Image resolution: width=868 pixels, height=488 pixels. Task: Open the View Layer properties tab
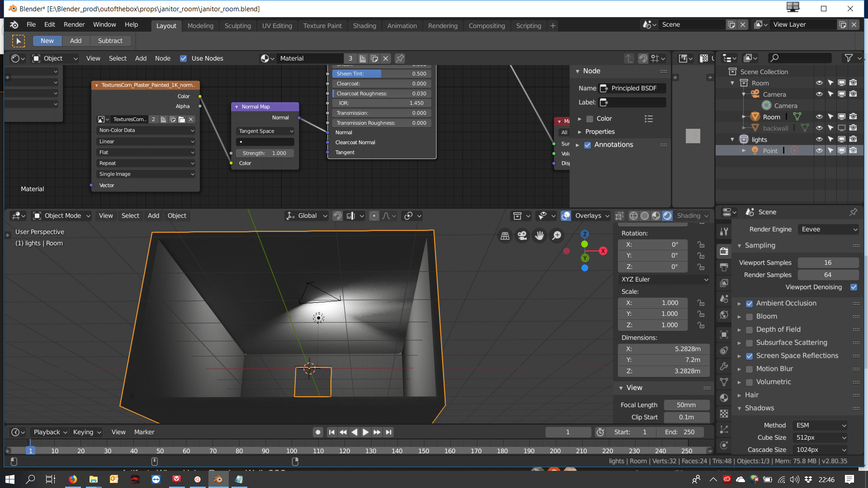[x=724, y=283]
